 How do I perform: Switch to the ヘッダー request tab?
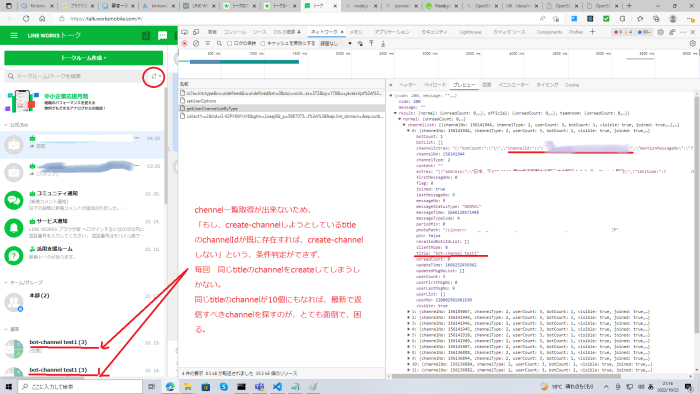tap(407, 85)
